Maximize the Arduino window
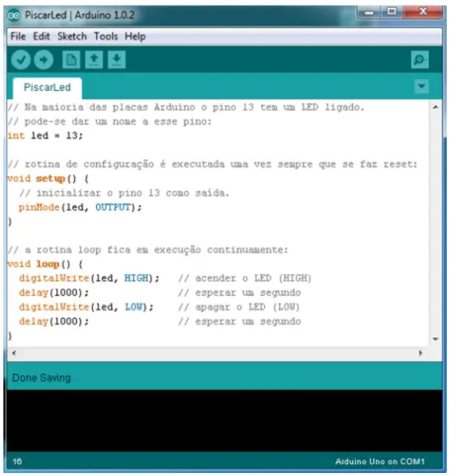Image resolution: width=449 pixels, height=476 pixels. [x=392, y=12]
